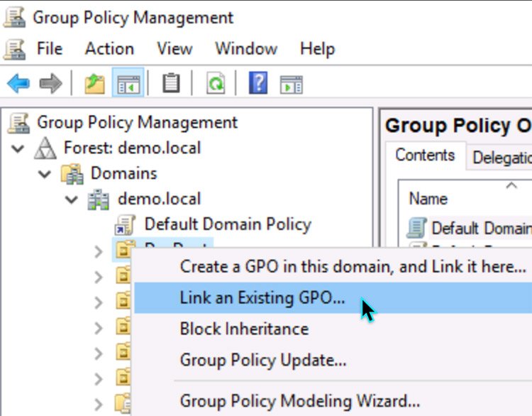The width and height of the screenshot is (532, 416).
Task: Collapse the Domains tree node
Action: click(45, 174)
